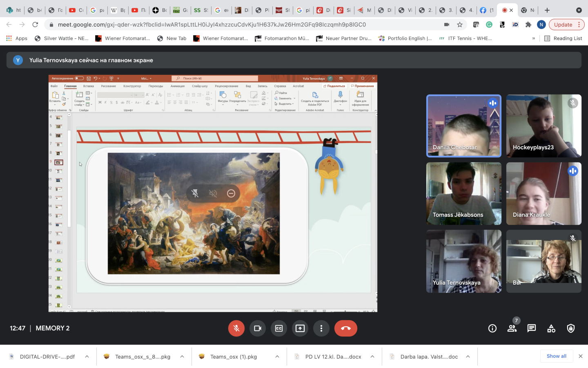Open meeting details info icon
This screenshot has height=368, width=588.
coord(492,328)
